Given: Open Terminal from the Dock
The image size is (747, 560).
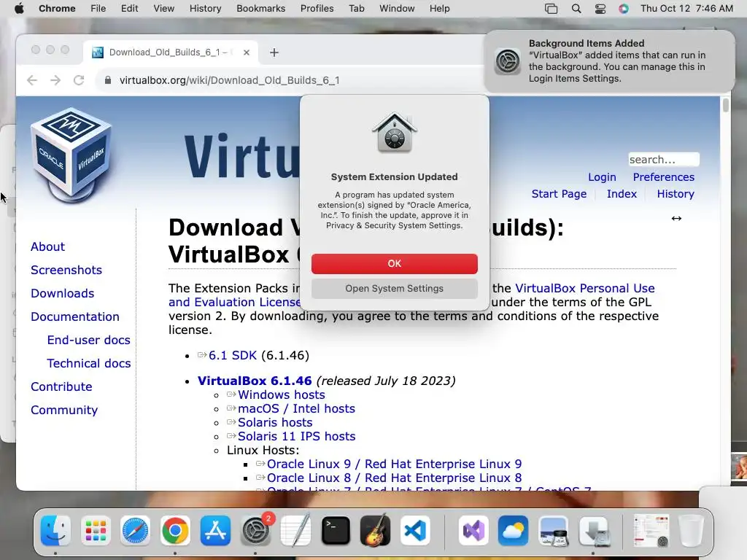Looking at the screenshot, I should pyautogui.click(x=336, y=530).
